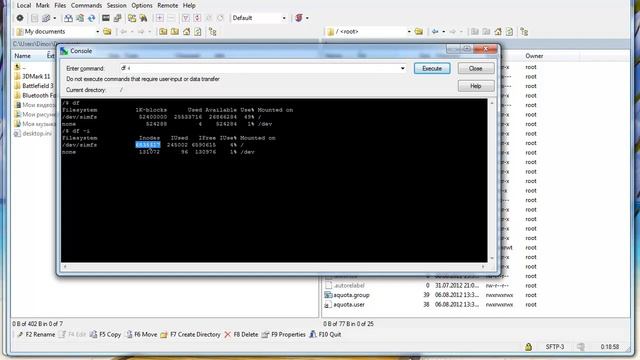The width and height of the screenshot is (640, 360).
Task: Select the 3DMark 11 folder
Action: 32,76
